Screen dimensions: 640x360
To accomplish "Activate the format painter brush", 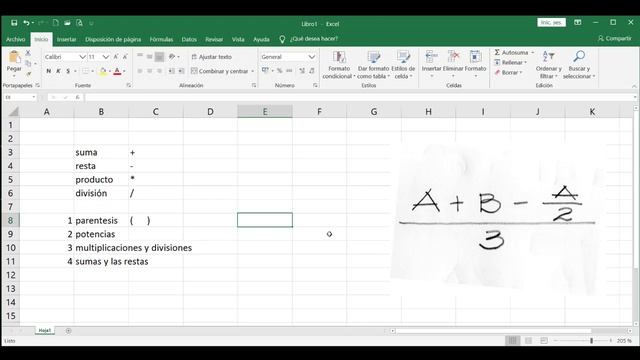I will tap(28, 73).
